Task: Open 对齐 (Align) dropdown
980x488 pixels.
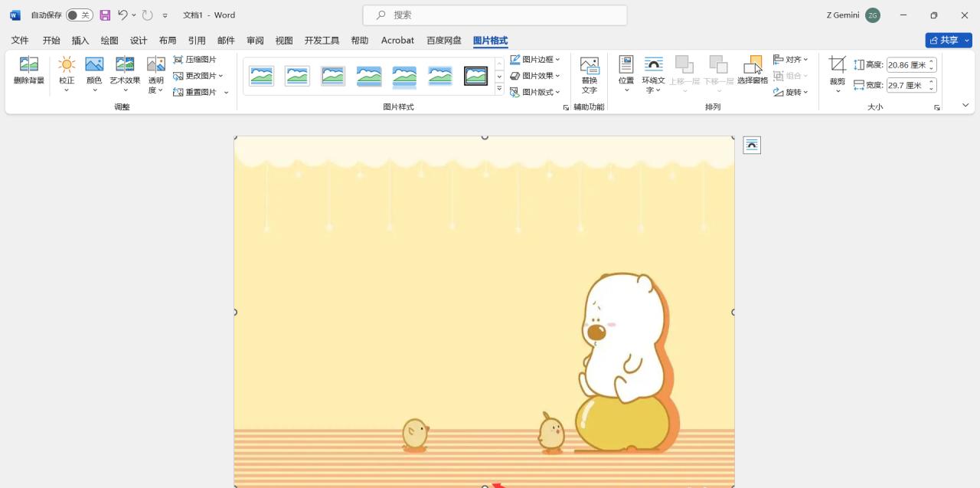Action: click(791, 60)
